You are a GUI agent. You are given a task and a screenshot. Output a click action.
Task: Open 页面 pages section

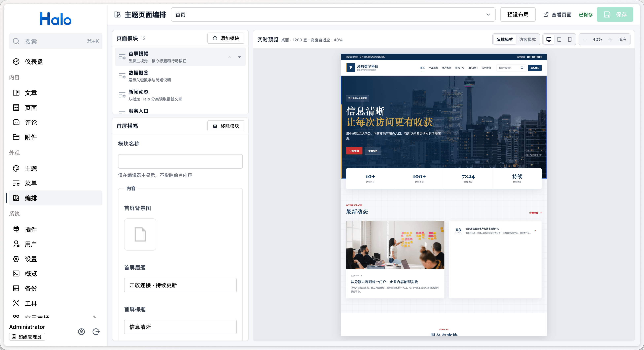coord(56,108)
